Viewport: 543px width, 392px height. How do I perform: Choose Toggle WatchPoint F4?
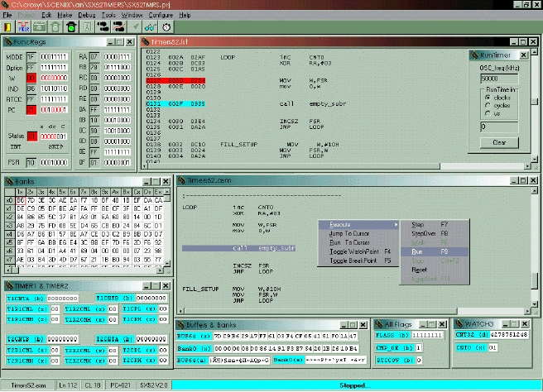(358, 251)
